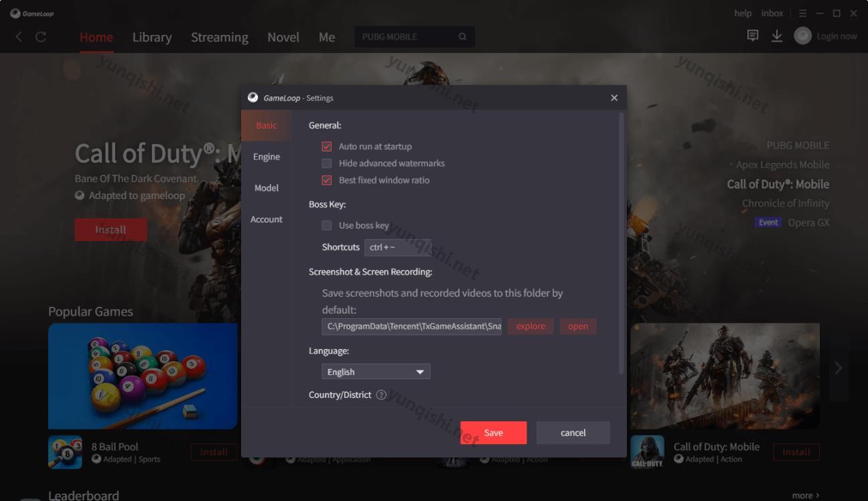
Task: Click the Settings dialog vertical scrollbar
Action: click(622, 244)
